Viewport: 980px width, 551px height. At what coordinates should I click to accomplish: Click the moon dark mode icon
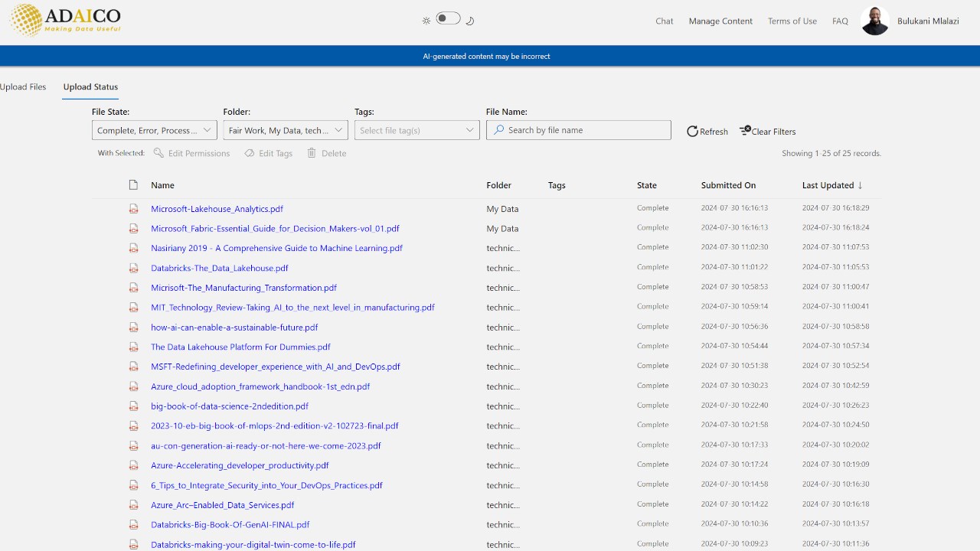pos(470,21)
